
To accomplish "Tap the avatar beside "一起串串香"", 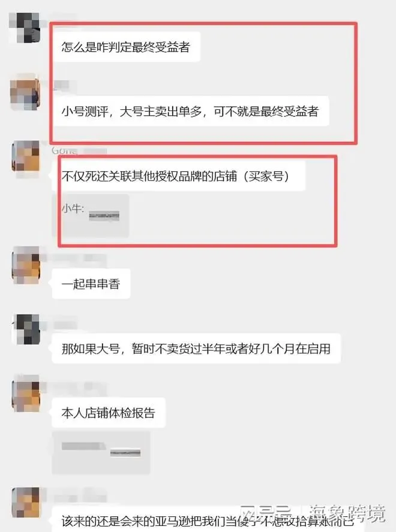I will click(x=26, y=265).
